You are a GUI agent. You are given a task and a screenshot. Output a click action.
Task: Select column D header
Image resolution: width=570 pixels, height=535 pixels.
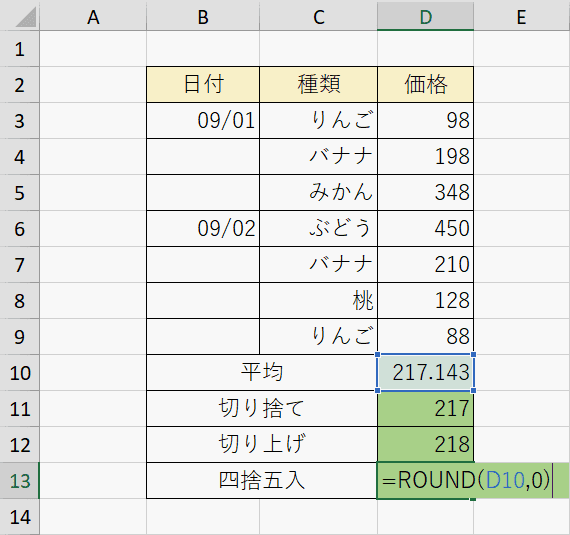tap(425, 17)
